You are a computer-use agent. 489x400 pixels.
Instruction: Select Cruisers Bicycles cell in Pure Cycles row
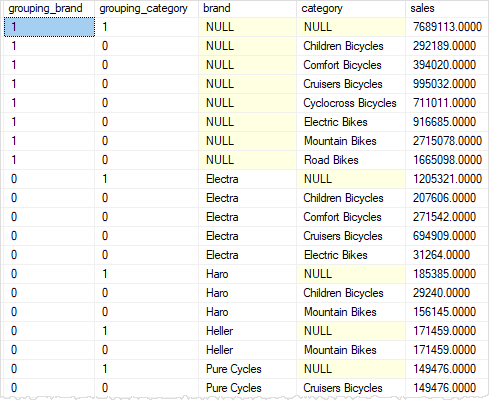pos(351,388)
